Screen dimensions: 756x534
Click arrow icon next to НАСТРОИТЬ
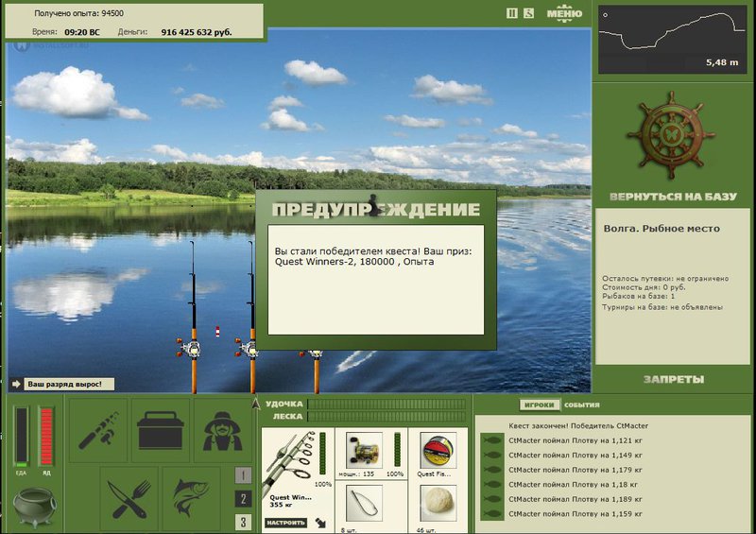pos(320,523)
